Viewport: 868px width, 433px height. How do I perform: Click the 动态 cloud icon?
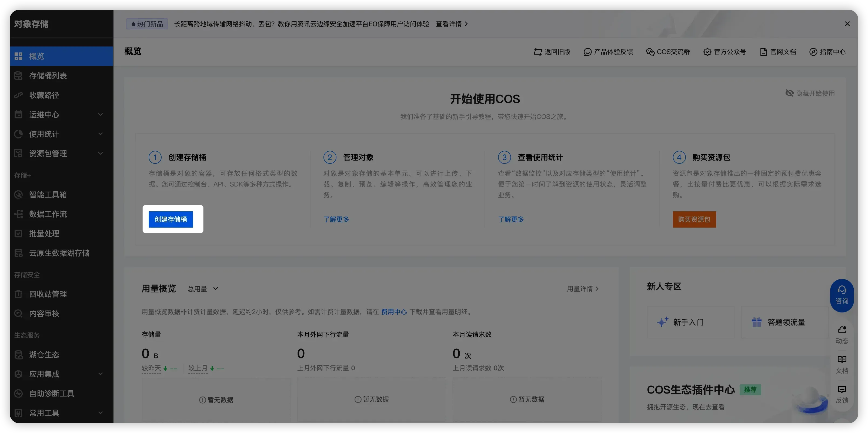841,330
